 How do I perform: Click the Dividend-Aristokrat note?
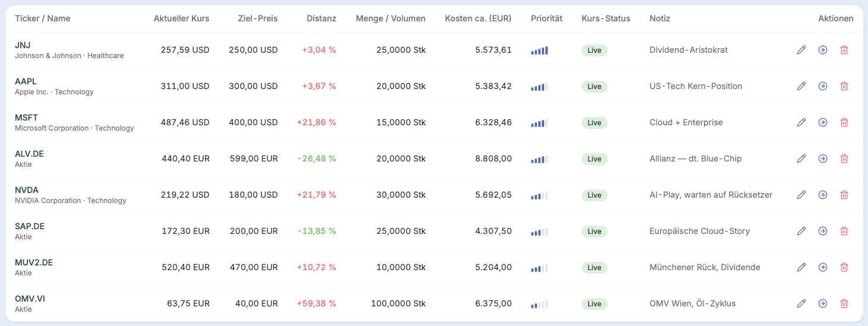tap(689, 50)
